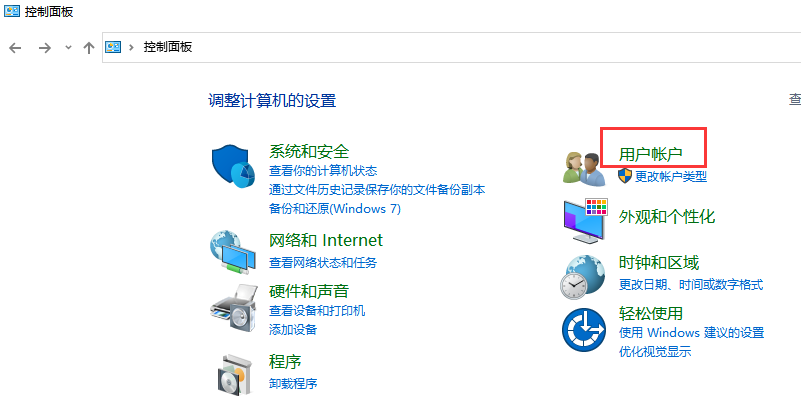Open 更改帐户类型 link
The image size is (801, 408).
coord(671,177)
